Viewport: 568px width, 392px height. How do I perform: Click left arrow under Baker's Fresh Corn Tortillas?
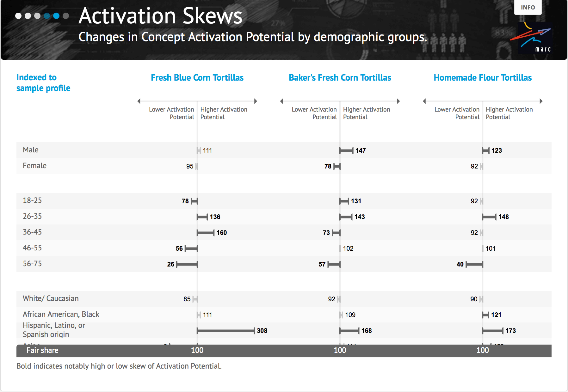281,101
